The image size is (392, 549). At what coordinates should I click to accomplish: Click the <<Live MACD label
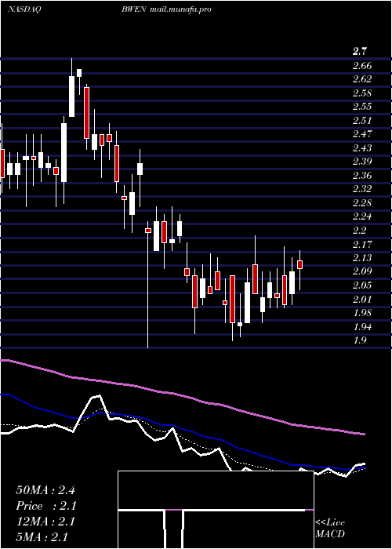330,528
